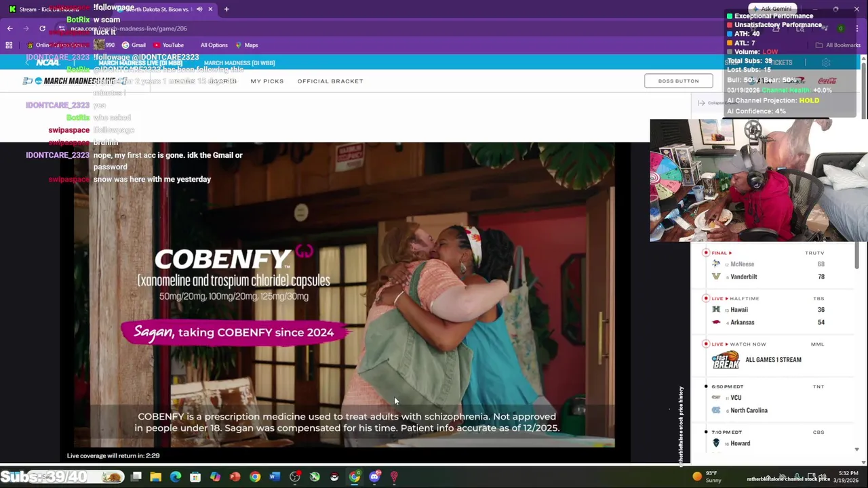This screenshot has width=868, height=488.
Task: Open Copilot from the taskbar
Action: [x=215, y=477]
